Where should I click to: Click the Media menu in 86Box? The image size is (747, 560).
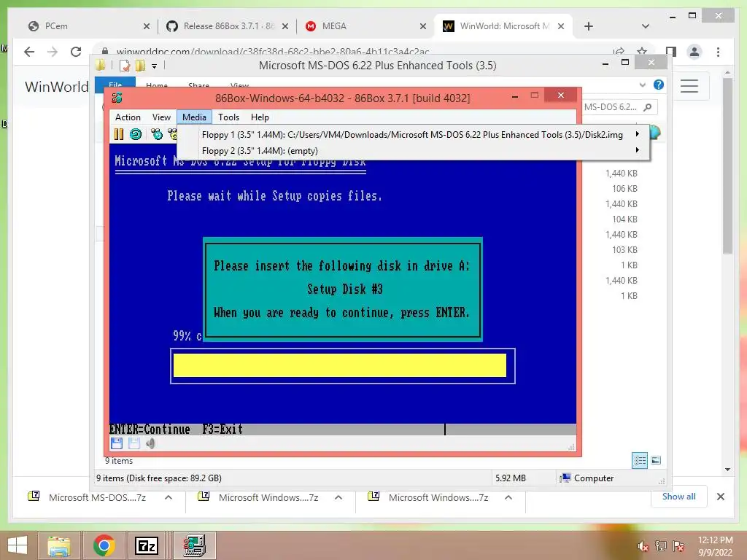(194, 117)
